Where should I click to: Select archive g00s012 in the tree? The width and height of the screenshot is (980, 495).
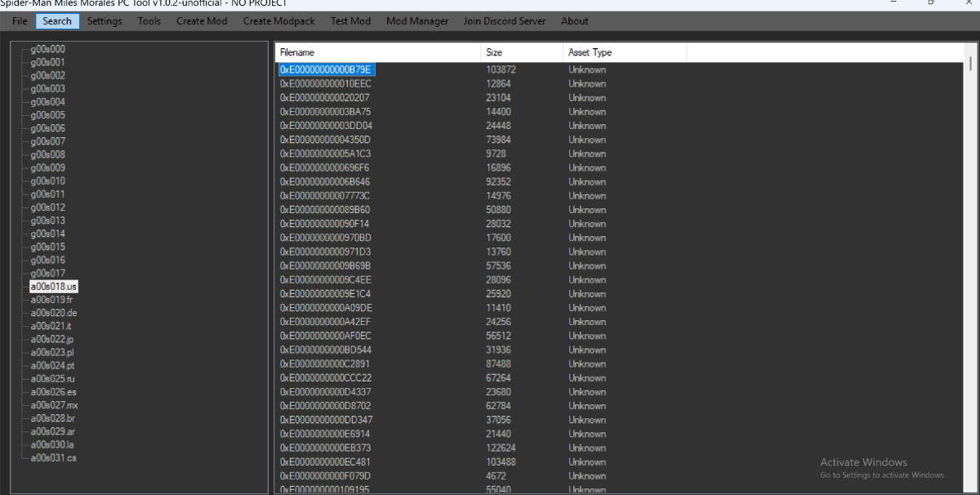pos(47,207)
